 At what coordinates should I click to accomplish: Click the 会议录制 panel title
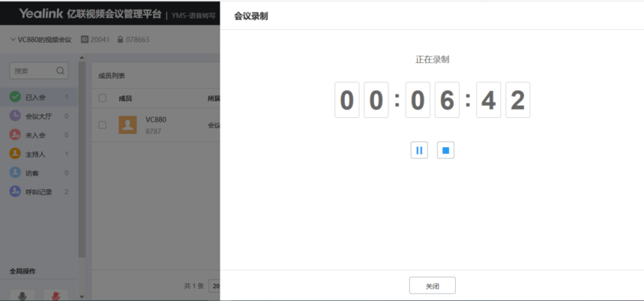click(251, 17)
